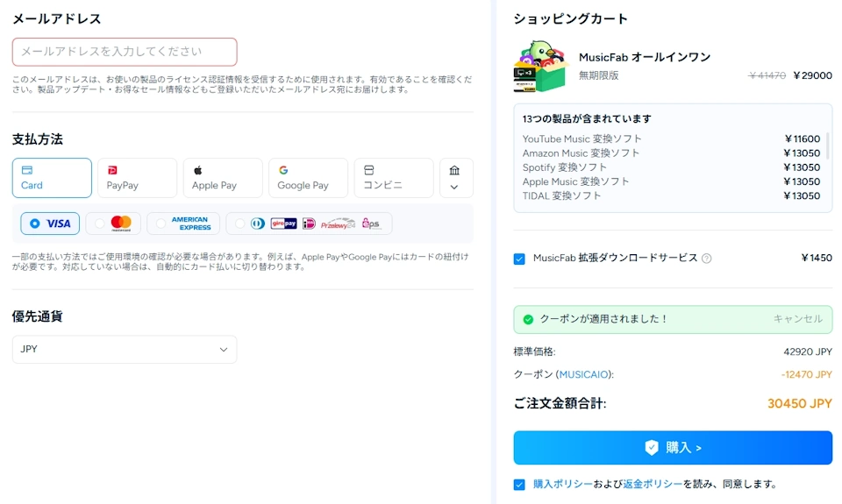The width and height of the screenshot is (842, 504).
Task: Click the Google G logo icon
Action: [x=283, y=170]
